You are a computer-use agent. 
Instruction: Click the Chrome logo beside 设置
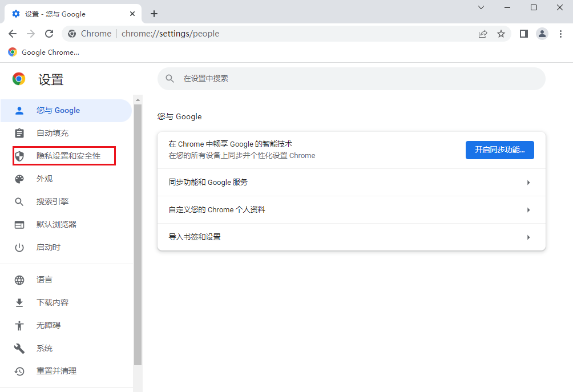pos(19,79)
